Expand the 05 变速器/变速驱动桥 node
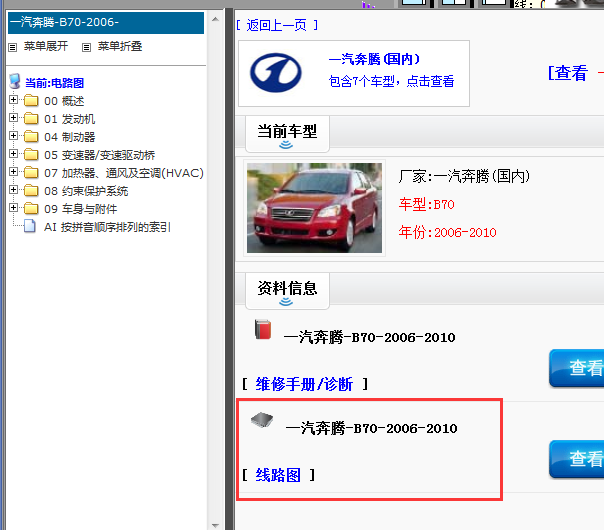The height and width of the screenshot is (530, 604). pos(13,154)
